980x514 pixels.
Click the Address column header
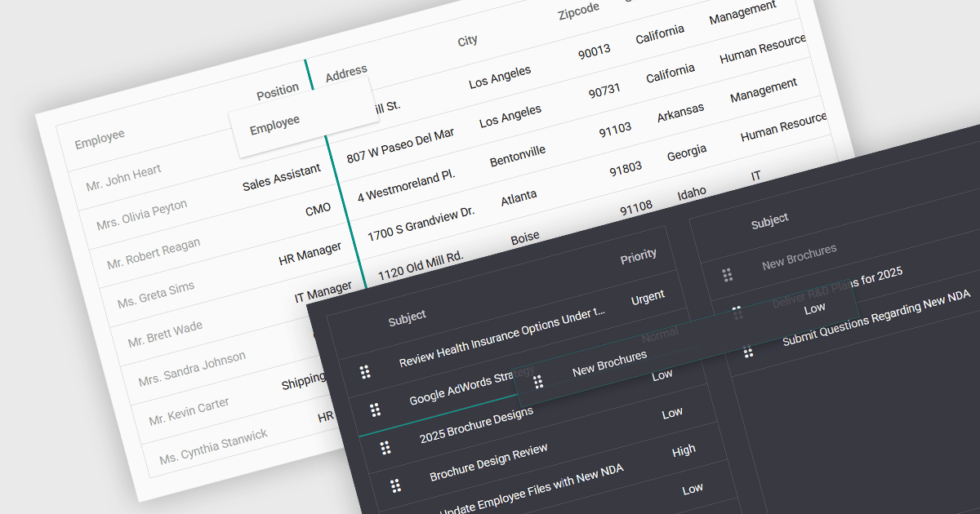click(346, 73)
